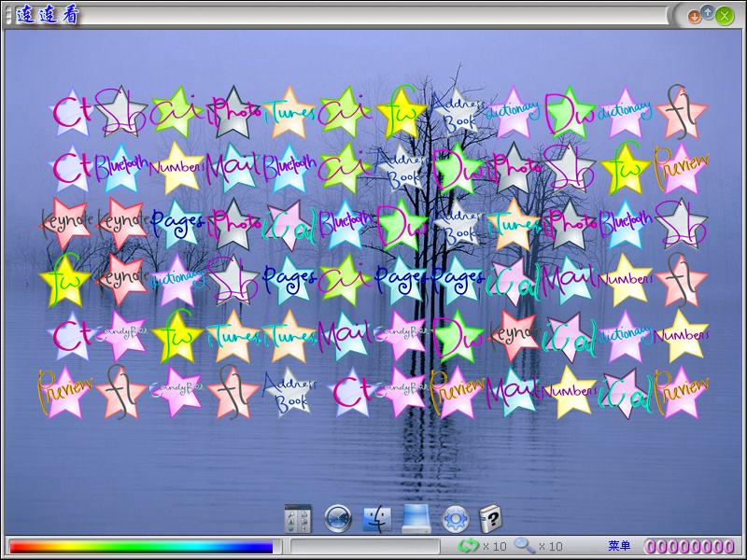The height and width of the screenshot is (560, 747).
Task: Select the Pages star tile in the third row
Action: (177, 224)
